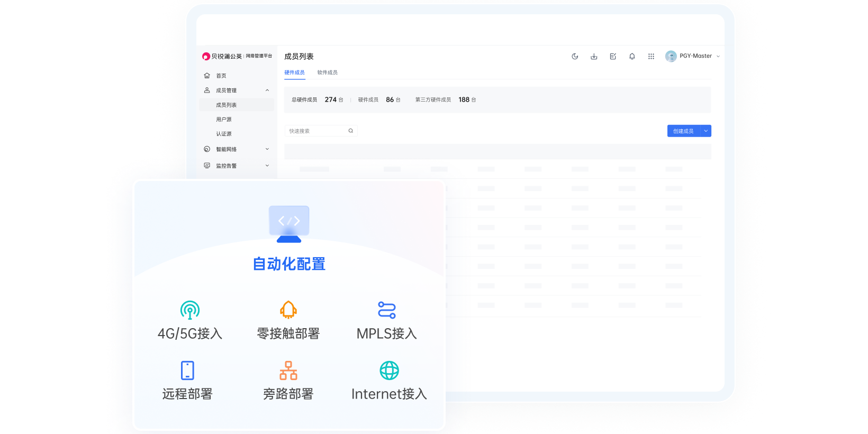
Task: Expand the 智能网络 sidebar menu
Action: point(267,149)
